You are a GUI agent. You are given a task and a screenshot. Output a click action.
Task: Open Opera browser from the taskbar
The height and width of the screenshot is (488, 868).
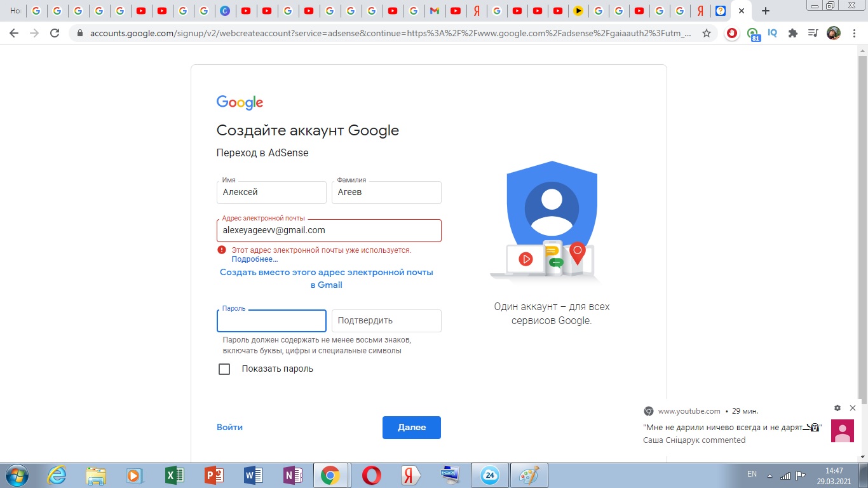[x=372, y=475]
